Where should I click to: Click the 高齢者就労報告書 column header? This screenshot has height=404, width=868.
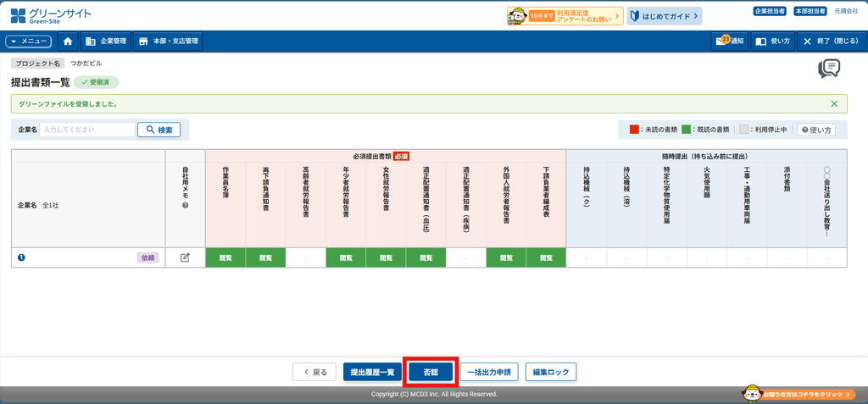pos(305,204)
